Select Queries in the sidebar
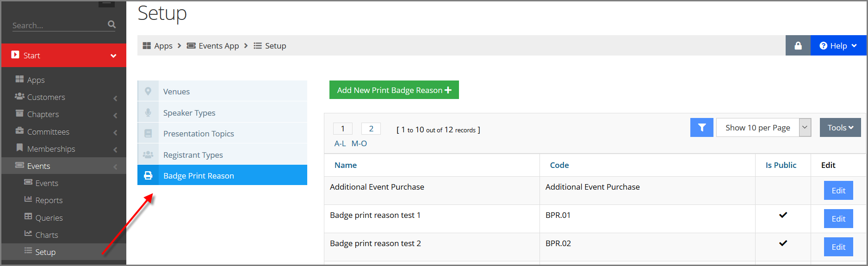Image resolution: width=868 pixels, height=266 pixels. [49, 218]
